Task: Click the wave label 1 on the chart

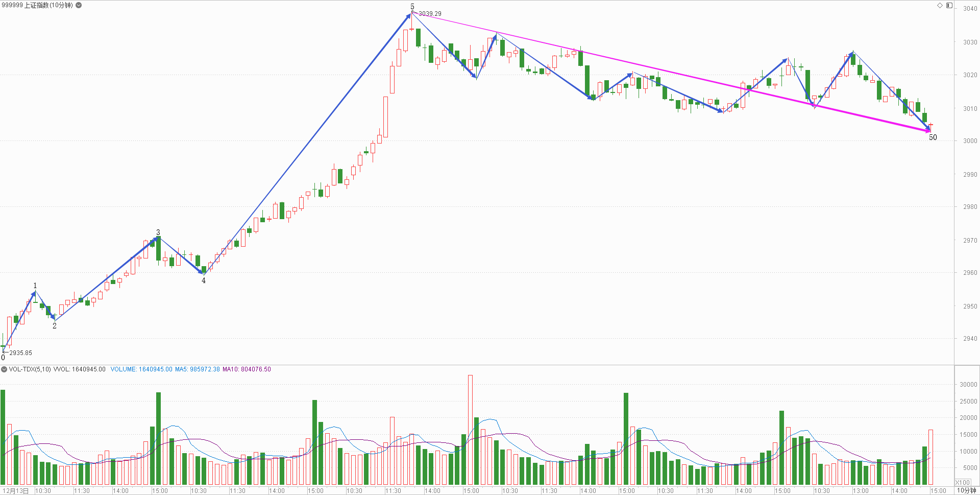Action: [35, 286]
